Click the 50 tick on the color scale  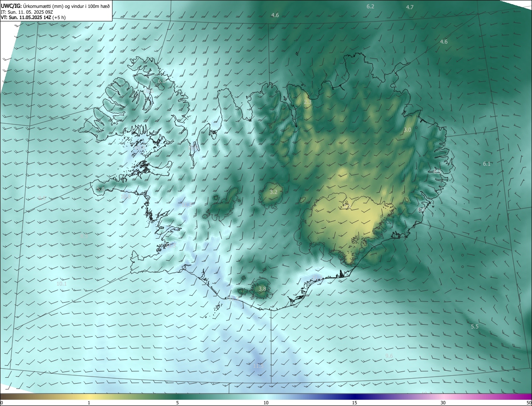pos(529,403)
